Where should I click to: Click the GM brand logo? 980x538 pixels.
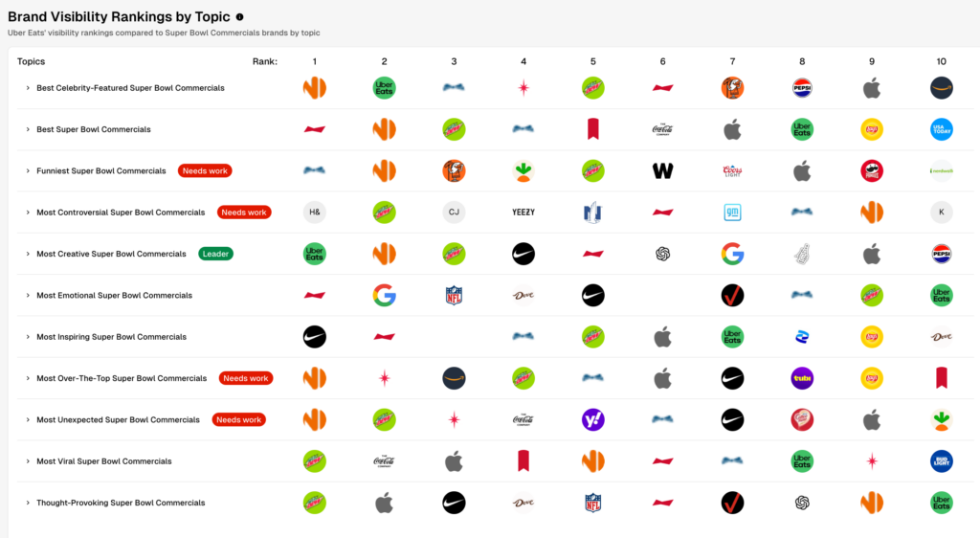click(732, 213)
